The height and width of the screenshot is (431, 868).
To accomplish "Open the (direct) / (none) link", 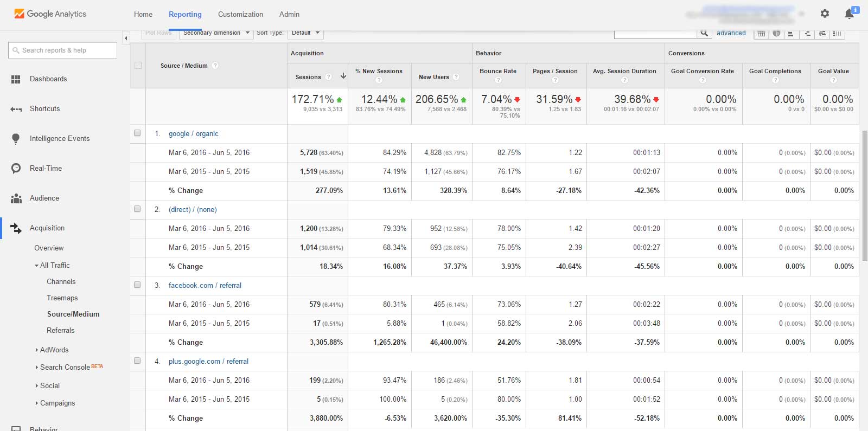I will click(193, 210).
